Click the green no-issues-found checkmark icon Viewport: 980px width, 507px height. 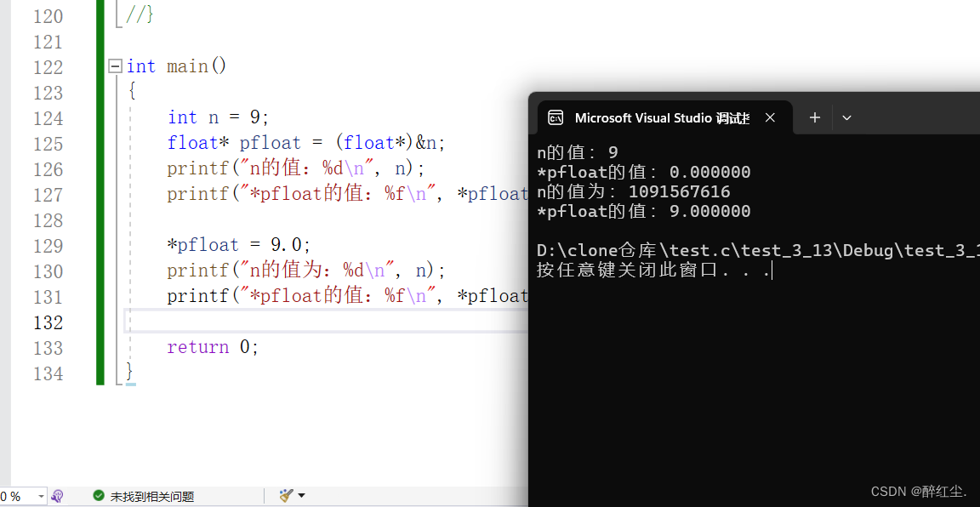point(99,496)
